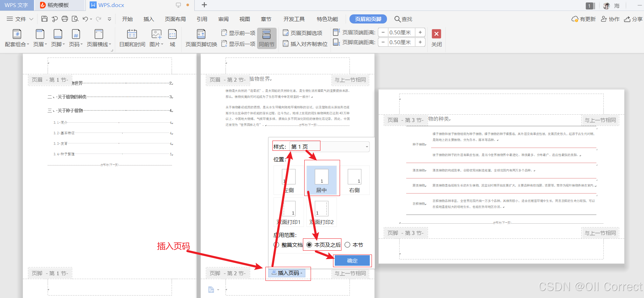
Task: Open the 页面布局 ribbon tab
Action: [175, 19]
